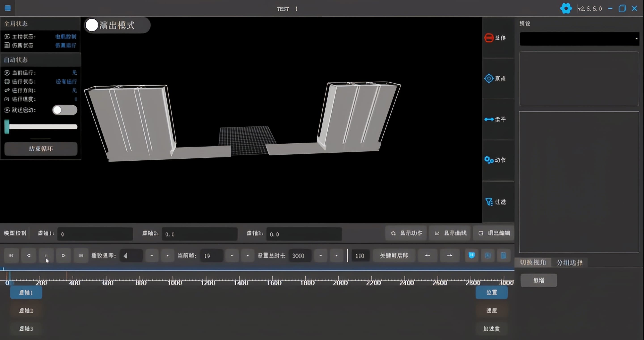644x340 pixels.
Task: Decrease playback rate with minus stepper
Action: 152,255
